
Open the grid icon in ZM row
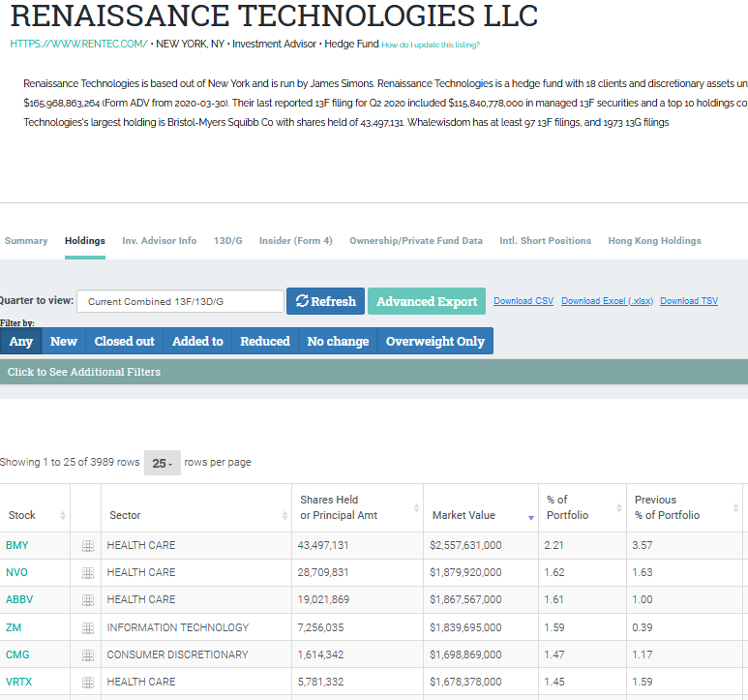click(x=88, y=628)
